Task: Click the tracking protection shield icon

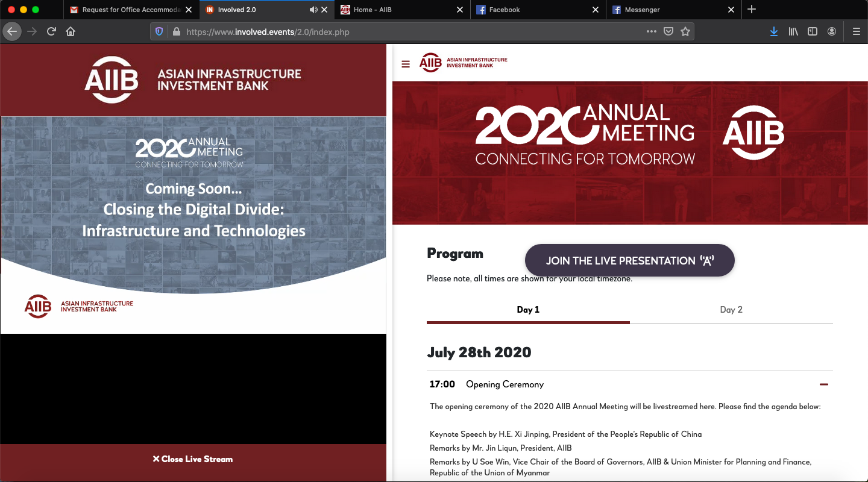Action: pos(159,31)
